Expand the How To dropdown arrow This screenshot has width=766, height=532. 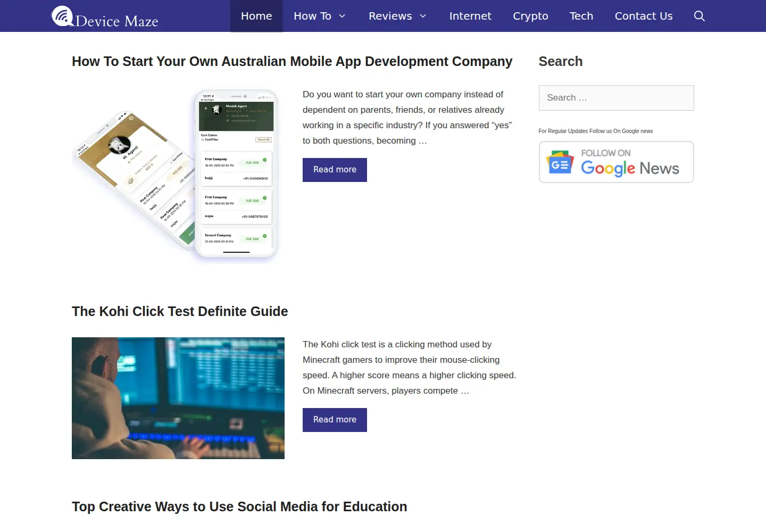coord(342,16)
